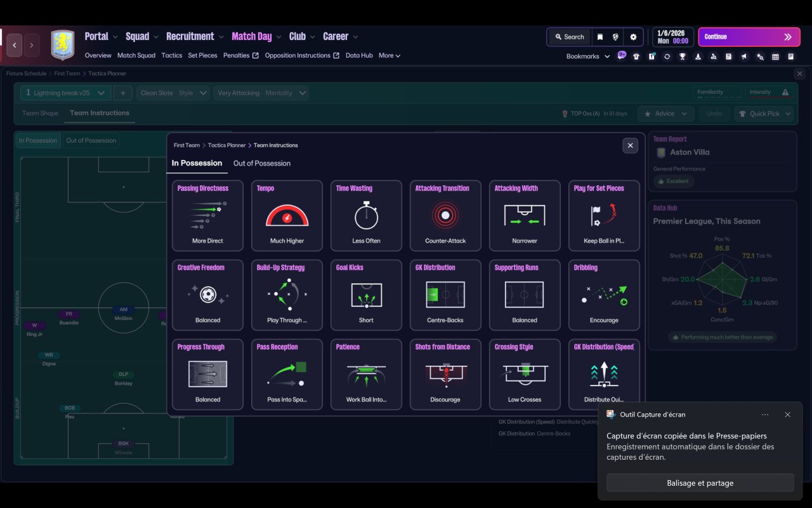Open the messages icon with 9+ badge
The height and width of the screenshot is (508, 812).
(x=622, y=56)
